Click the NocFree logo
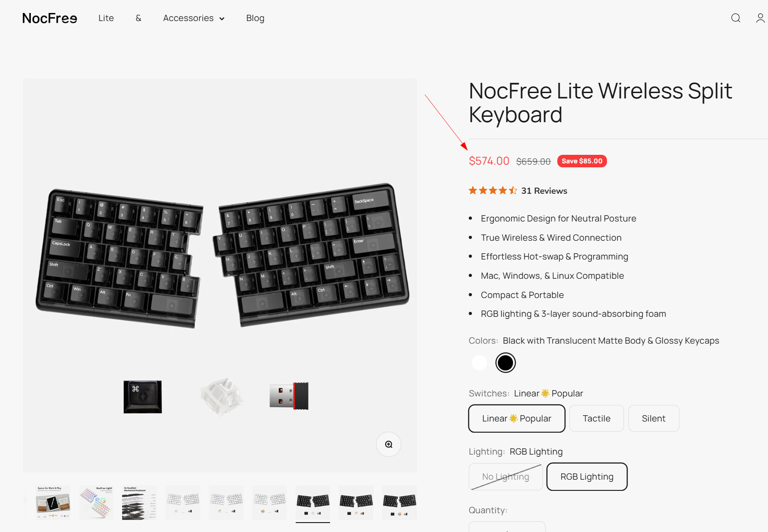 tap(50, 18)
